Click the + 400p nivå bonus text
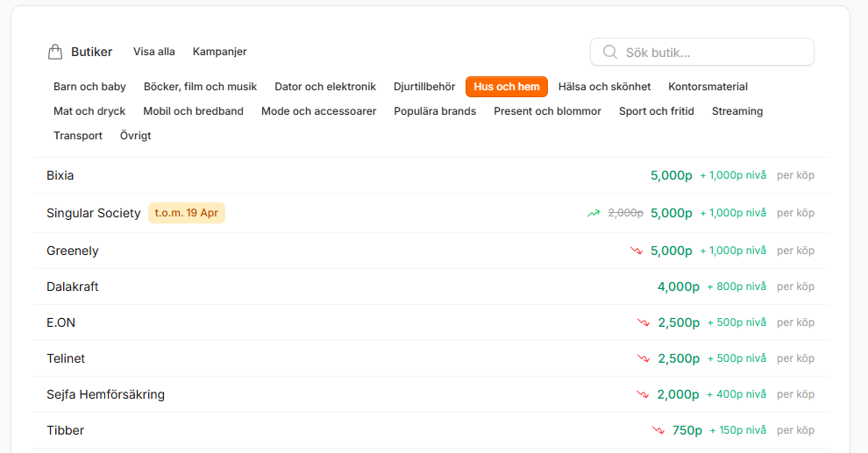Screen dimensions: 868x453 pos(736,394)
